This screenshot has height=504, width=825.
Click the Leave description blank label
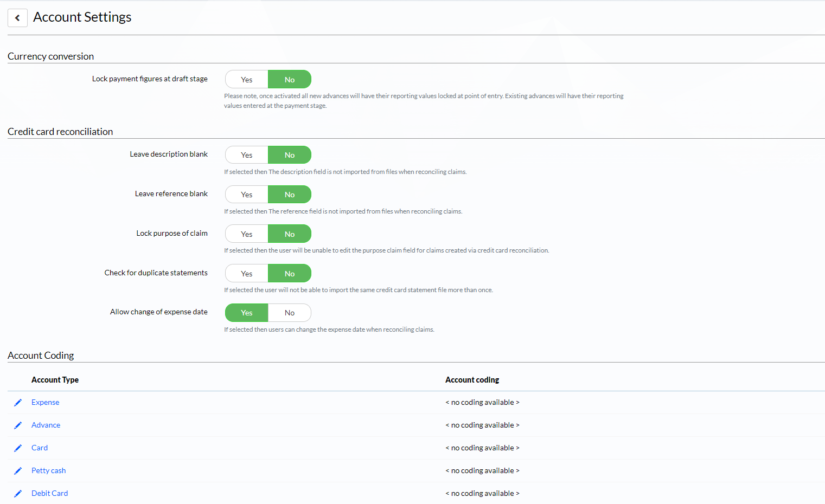coord(169,154)
